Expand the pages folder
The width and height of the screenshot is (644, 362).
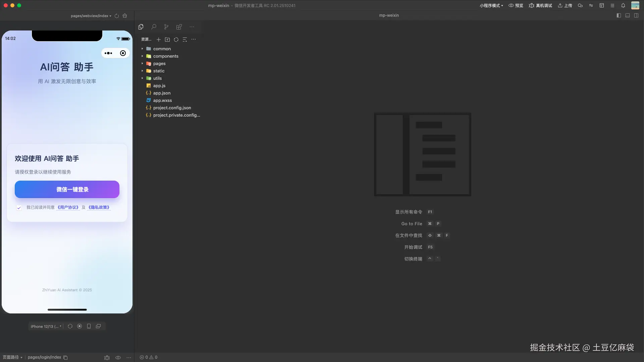[x=159, y=64]
